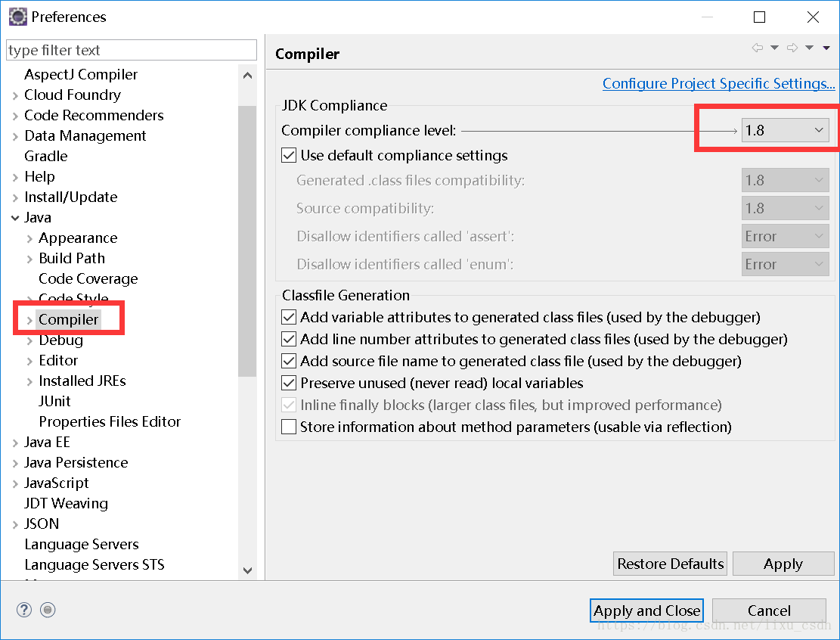Open forward history dropdown arrow
Screen dimensions: 840x640
pos(810,48)
